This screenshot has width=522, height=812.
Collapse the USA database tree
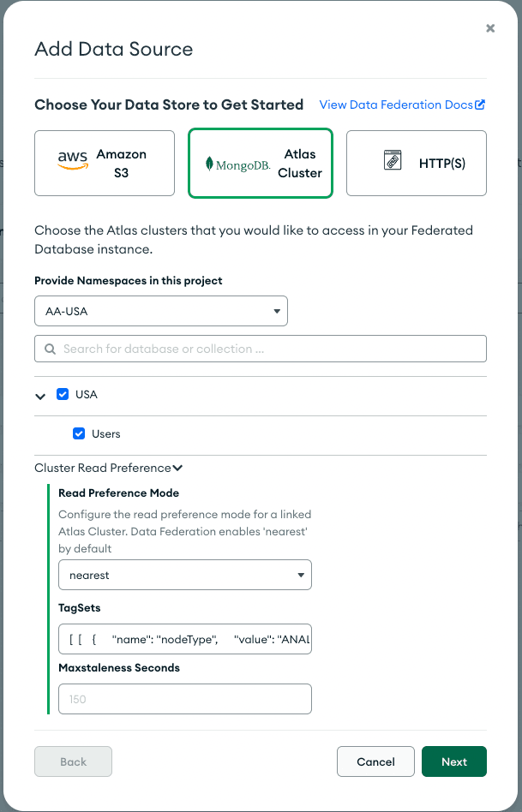point(40,396)
